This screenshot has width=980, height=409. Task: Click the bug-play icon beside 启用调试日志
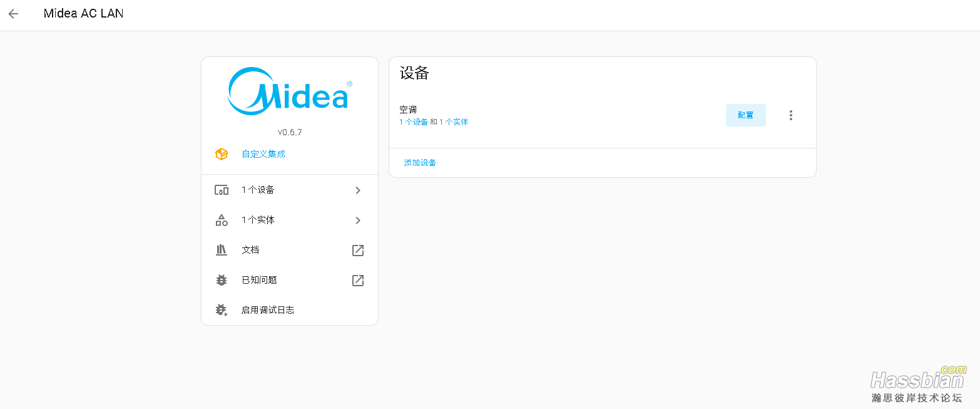tap(222, 310)
